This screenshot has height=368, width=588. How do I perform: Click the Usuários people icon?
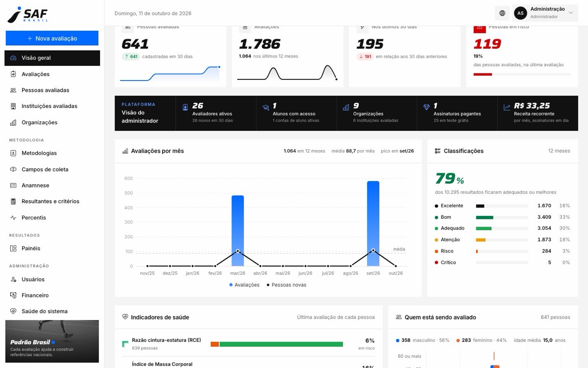click(x=13, y=279)
